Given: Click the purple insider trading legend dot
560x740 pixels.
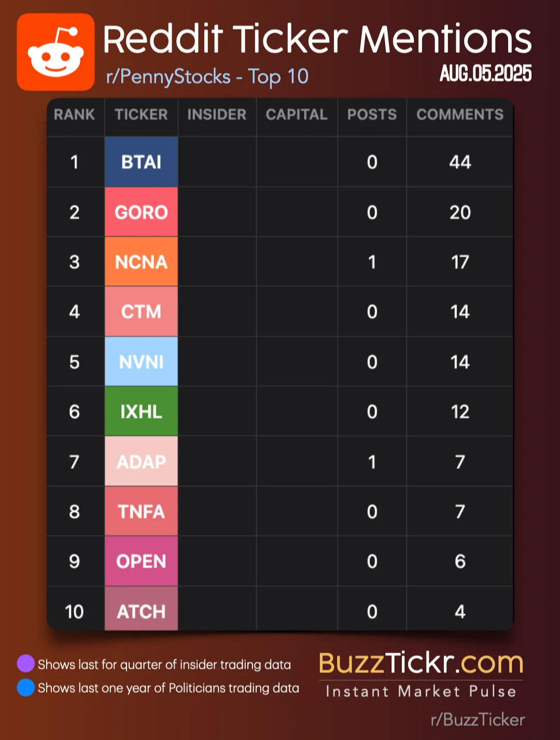Looking at the screenshot, I should tap(25, 663).
